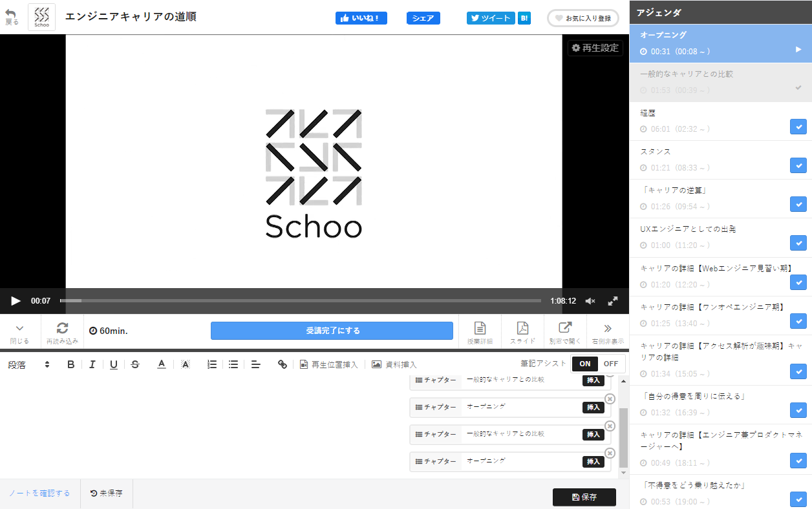Collapse the note panel with 閉じる chevron
812x509 pixels.
[19, 333]
